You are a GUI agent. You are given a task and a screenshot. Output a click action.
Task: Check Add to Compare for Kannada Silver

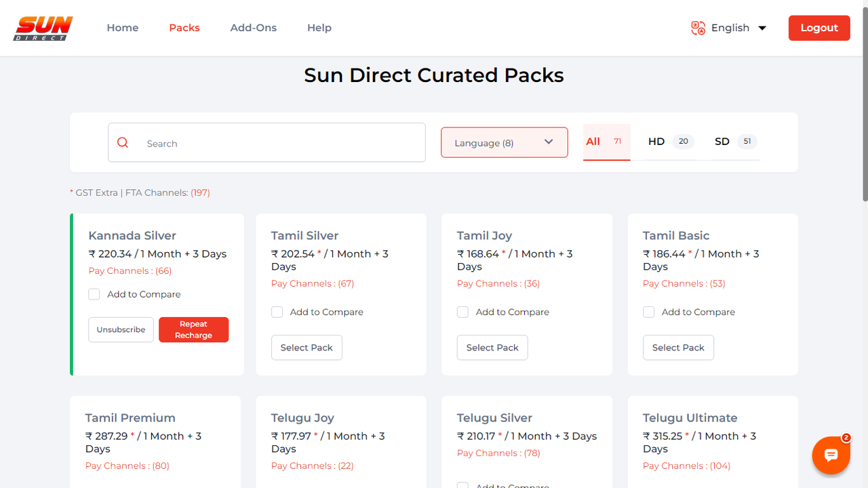coord(94,294)
